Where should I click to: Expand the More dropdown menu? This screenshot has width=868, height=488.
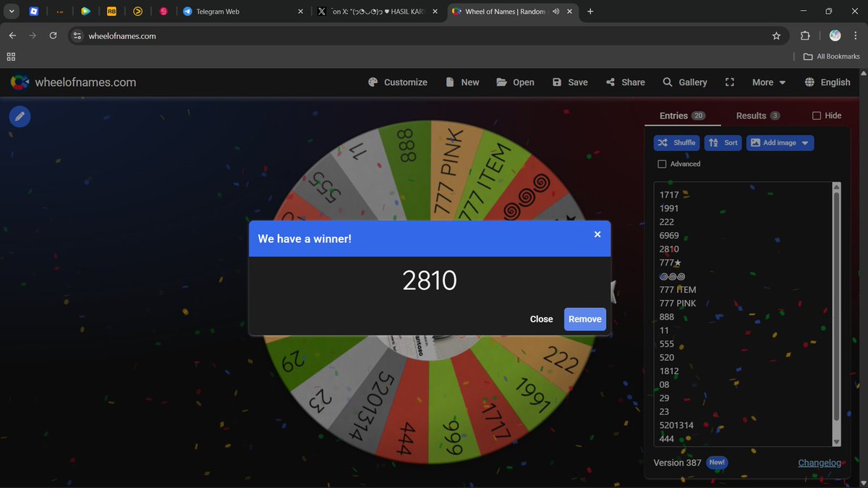point(768,82)
